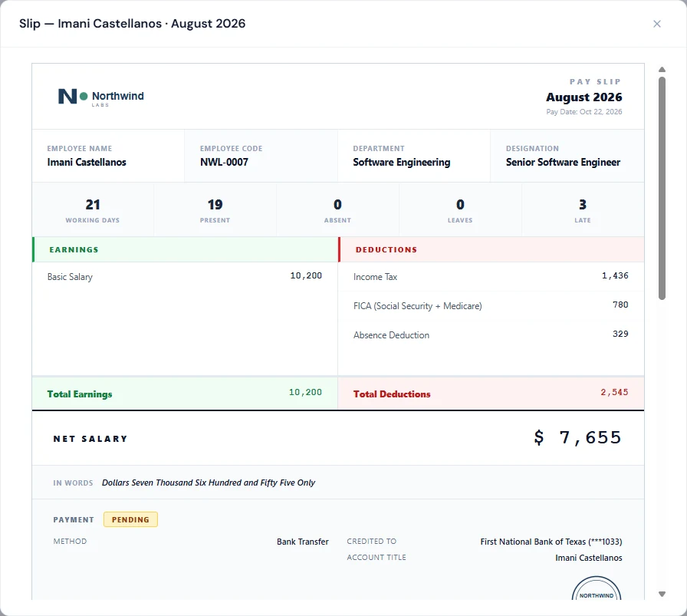687x616 pixels.
Task: Click payment method Bank Transfer
Action: pos(303,542)
